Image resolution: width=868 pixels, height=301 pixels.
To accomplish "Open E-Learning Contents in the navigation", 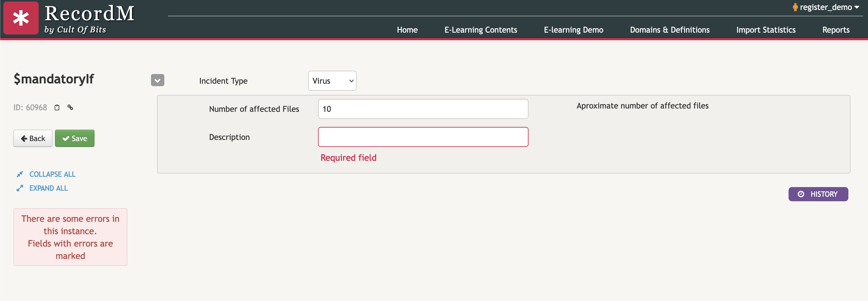I will 481,30.
